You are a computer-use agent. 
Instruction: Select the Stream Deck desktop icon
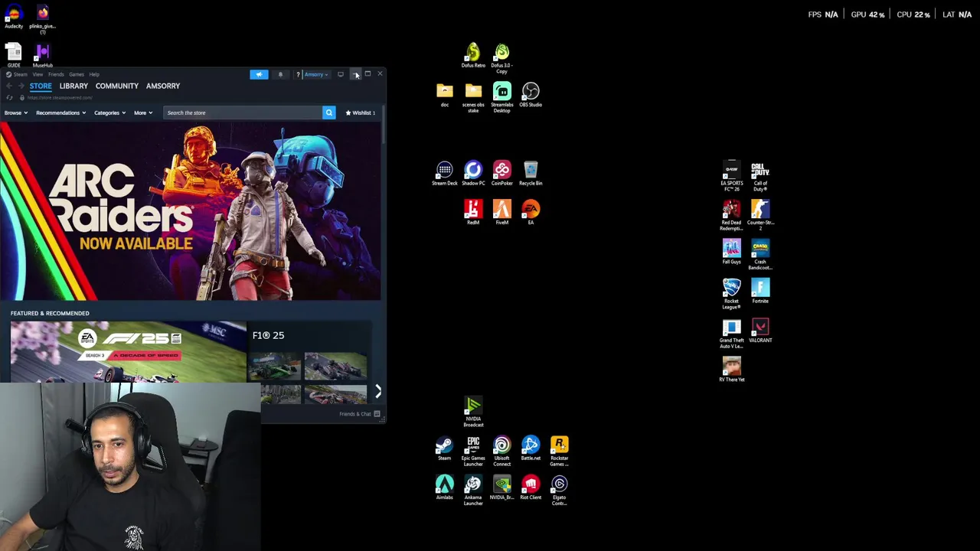[x=444, y=173]
